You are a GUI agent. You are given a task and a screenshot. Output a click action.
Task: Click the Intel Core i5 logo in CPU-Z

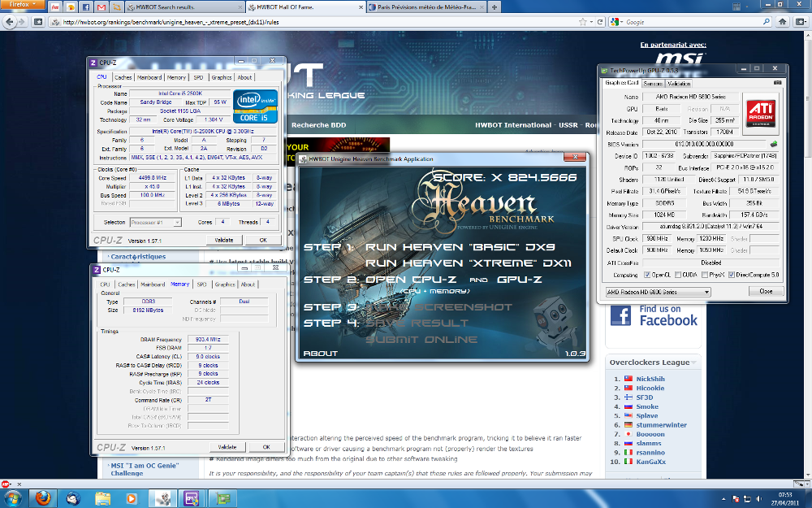click(255, 106)
